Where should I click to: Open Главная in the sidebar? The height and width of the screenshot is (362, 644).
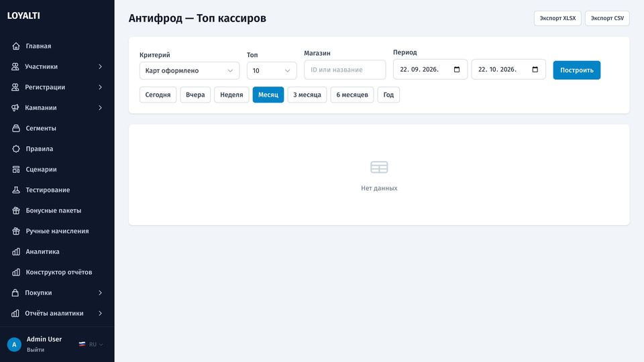57,46
